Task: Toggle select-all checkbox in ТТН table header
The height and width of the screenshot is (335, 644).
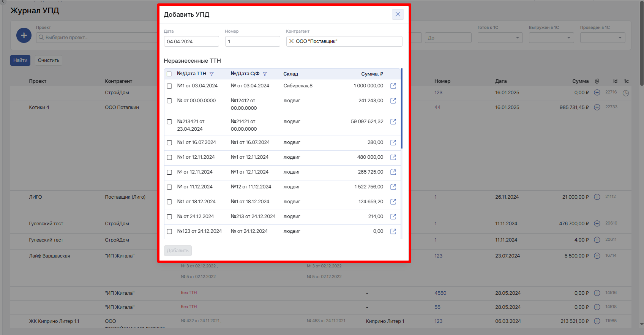Action: point(169,74)
